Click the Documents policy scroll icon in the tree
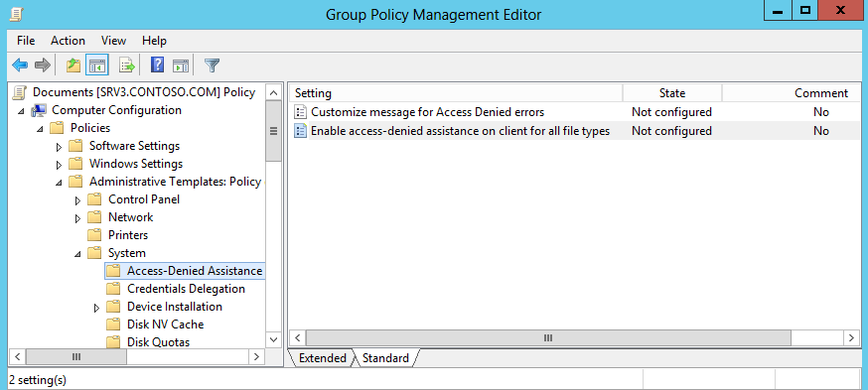 [20, 92]
